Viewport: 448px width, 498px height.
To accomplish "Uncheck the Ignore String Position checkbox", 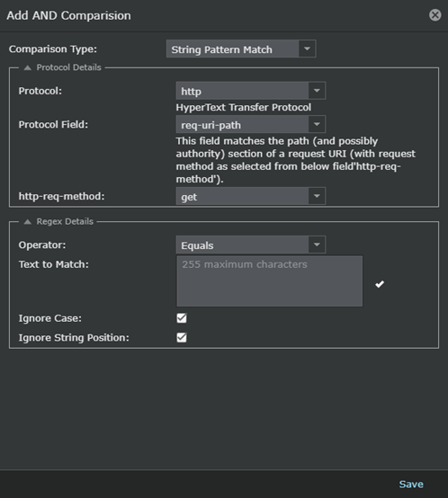I will click(x=182, y=337).
